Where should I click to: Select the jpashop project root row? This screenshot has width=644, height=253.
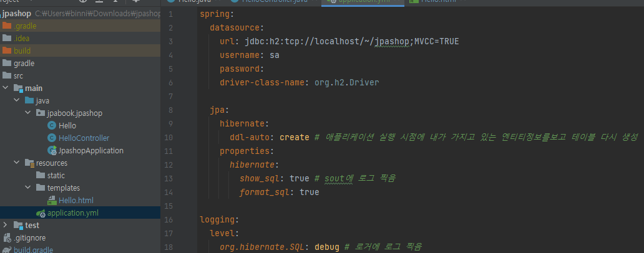[x=80, y=14]
